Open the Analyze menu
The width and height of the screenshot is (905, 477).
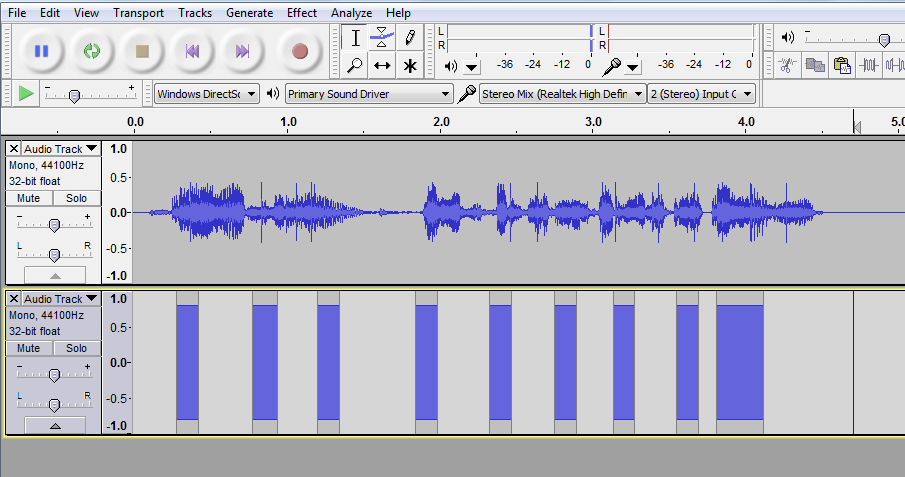coord(351,13)
